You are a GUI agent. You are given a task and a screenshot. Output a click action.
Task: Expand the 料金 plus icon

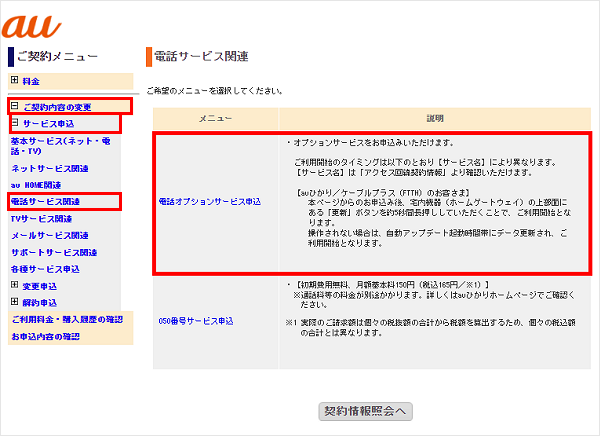click(14, 80)
